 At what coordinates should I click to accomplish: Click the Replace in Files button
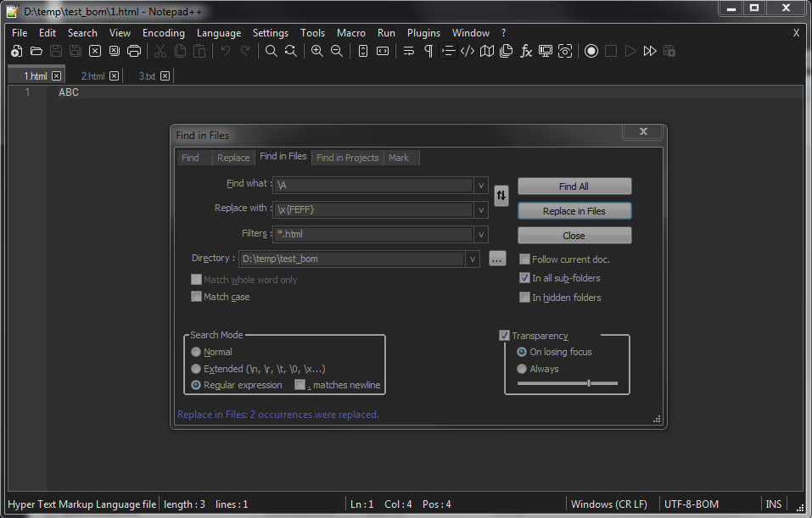pyautogui.click(x=574, y=211)
